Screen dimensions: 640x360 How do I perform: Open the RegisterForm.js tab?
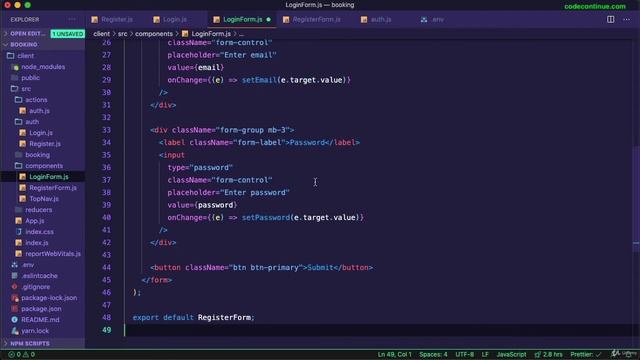(x=312, y=20)
